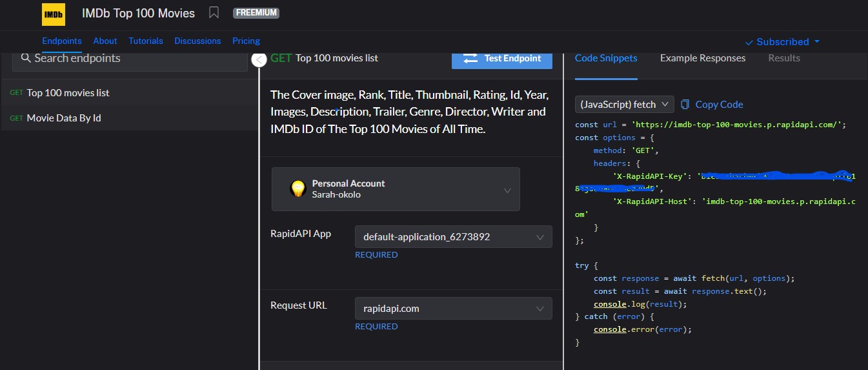The height and width of the screenshot is (370, 868).
Task: Click the endpoint description paragraph
Action: pos(410,112)
